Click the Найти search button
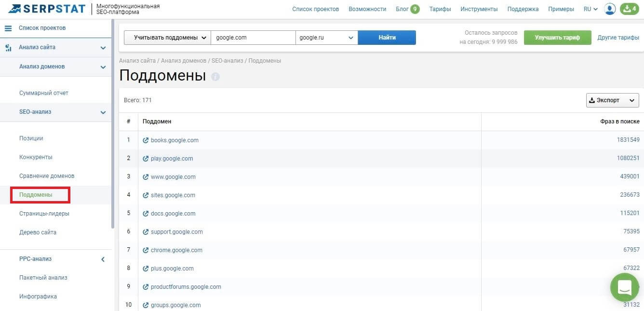The height and width of the screenshot is (311, 644). 387,38
